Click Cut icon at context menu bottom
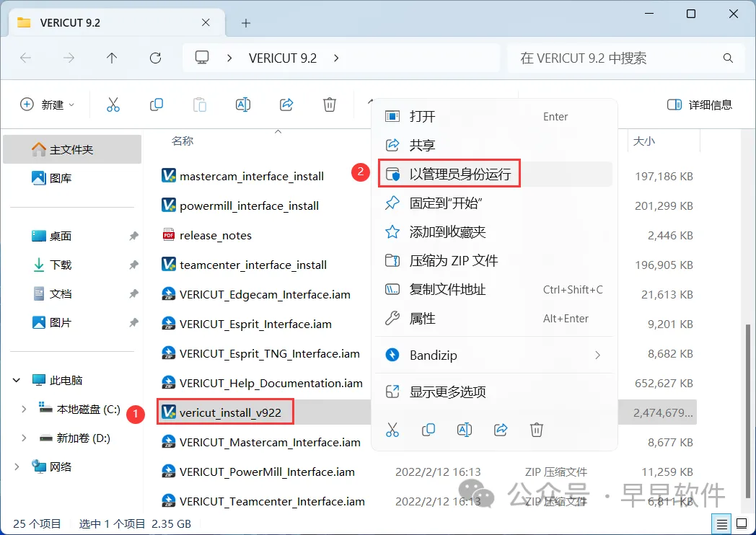This screenshot has width=756, height=535. point(392,430)
